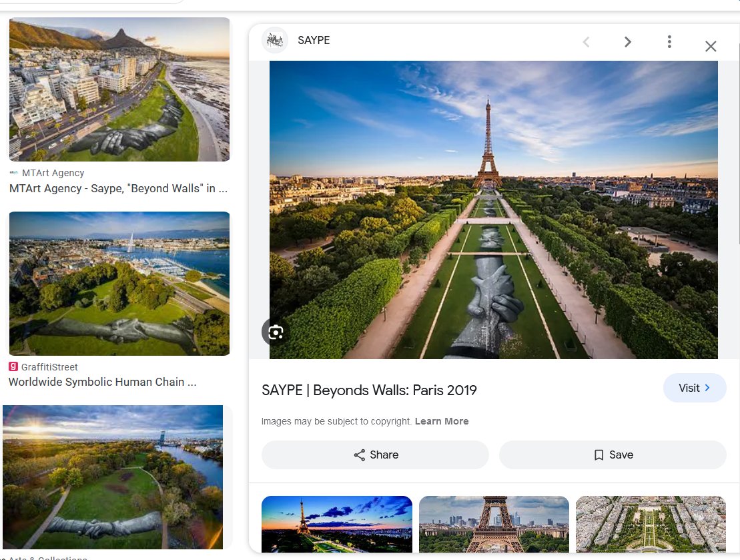The image size is (740, 560).
Task: Click the GraffitiStreet source label
Action: 49,367
